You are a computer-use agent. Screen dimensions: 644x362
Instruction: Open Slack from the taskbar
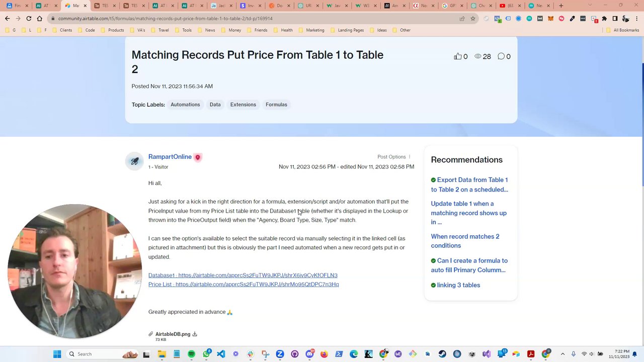[x=251, y=354]
